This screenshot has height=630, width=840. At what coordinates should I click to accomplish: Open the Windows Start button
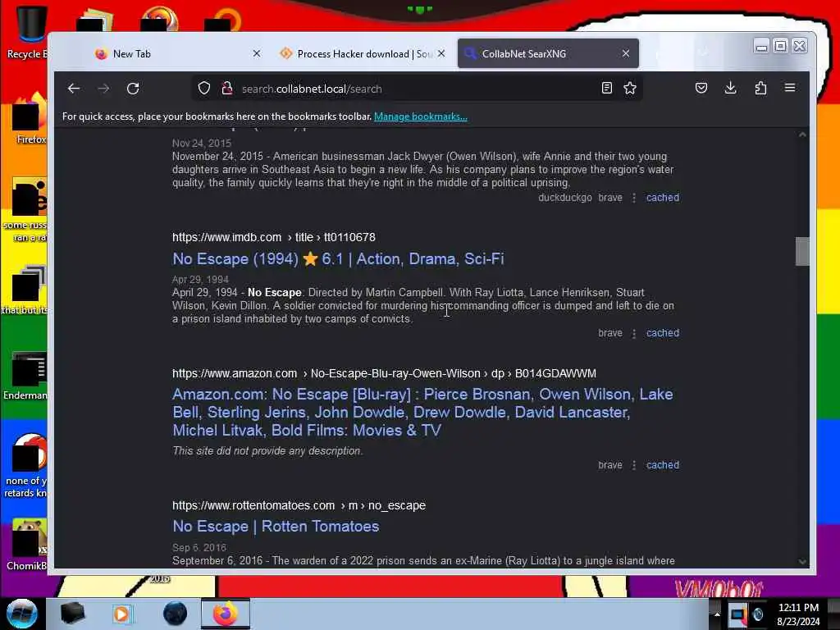[21, 614]
